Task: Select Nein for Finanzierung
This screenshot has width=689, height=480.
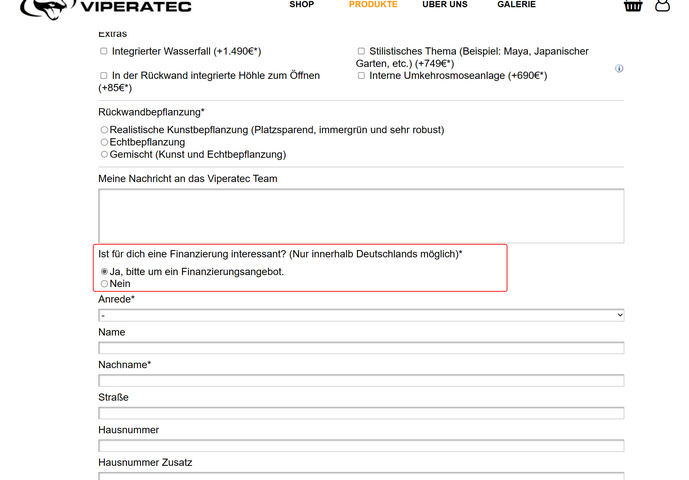Action: [x=104, y=284]
